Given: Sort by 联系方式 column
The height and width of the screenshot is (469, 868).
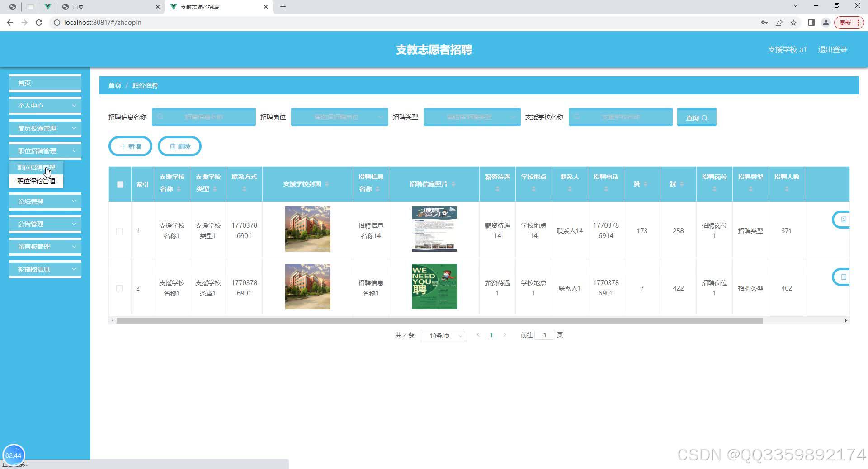Looking at the screenshot, I should pyautogui.click(x=244, y=189).
